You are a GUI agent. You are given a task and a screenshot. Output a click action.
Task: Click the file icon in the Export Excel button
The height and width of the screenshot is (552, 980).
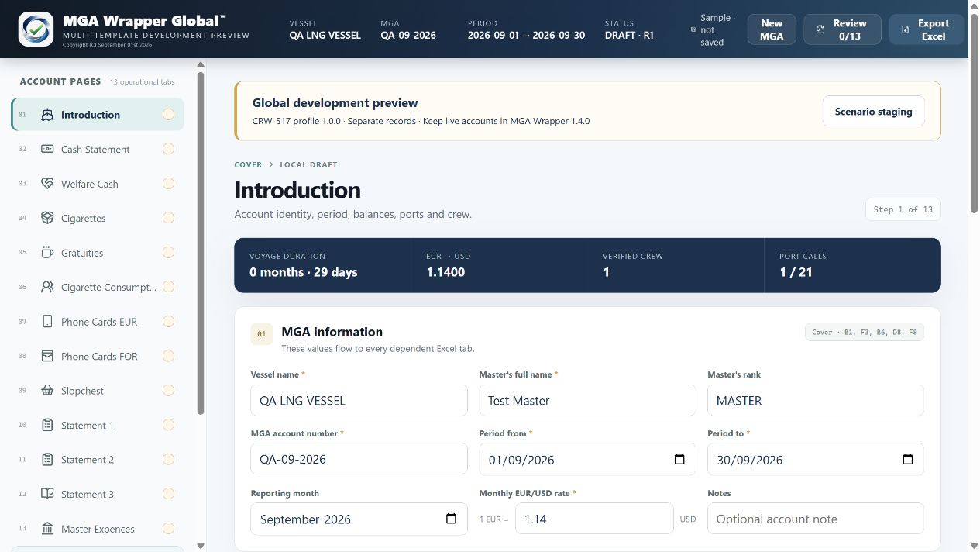tap(906, 29)
